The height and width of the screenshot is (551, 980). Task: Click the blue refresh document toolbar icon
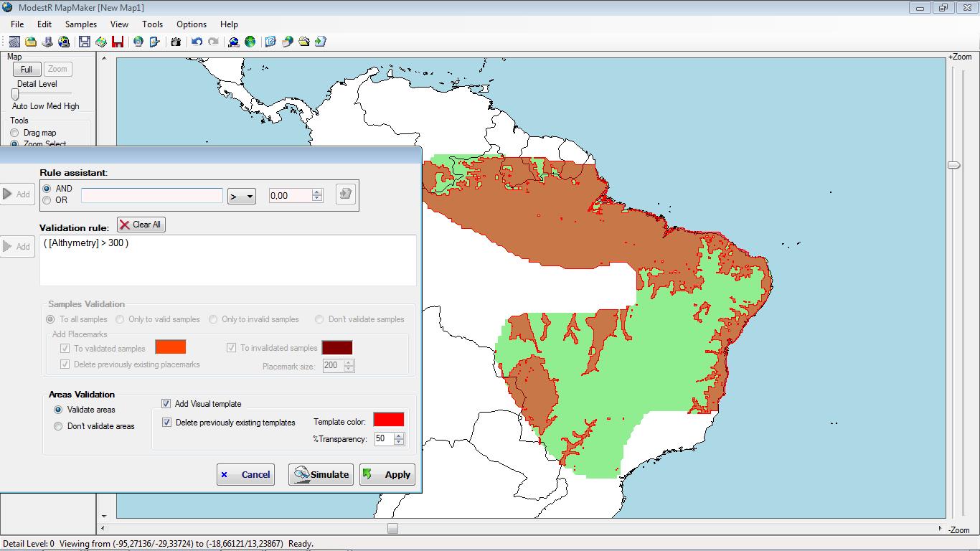[270, 42]
